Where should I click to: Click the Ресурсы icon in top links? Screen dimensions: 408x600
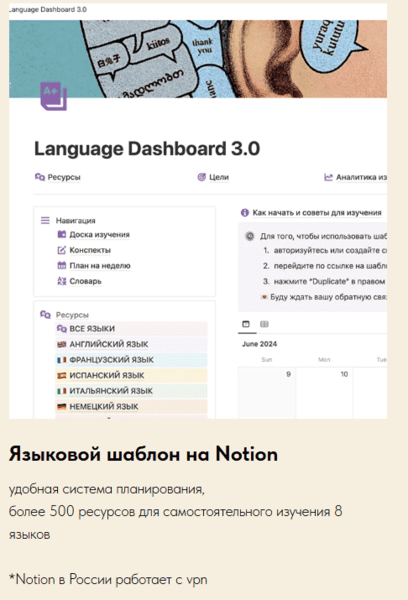click(40, 177)
